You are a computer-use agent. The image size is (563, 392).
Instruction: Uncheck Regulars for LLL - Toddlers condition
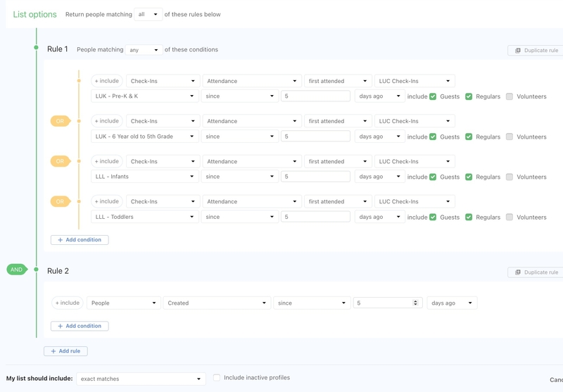469,217
